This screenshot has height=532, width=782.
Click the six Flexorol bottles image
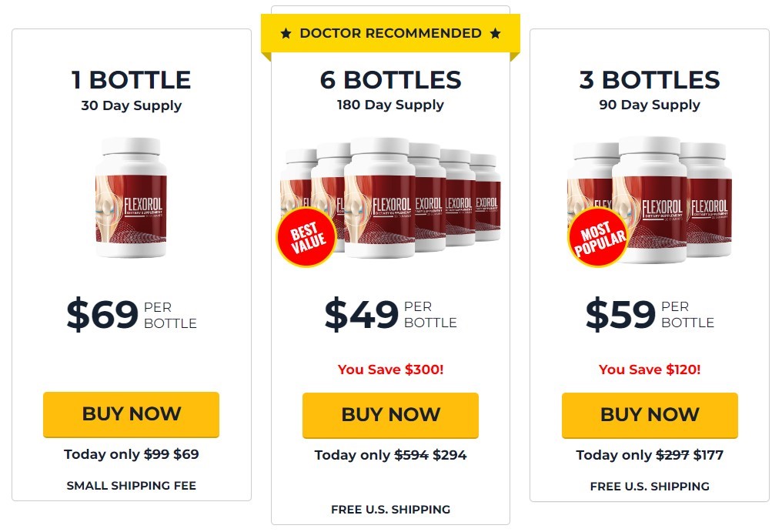(390, 198)
